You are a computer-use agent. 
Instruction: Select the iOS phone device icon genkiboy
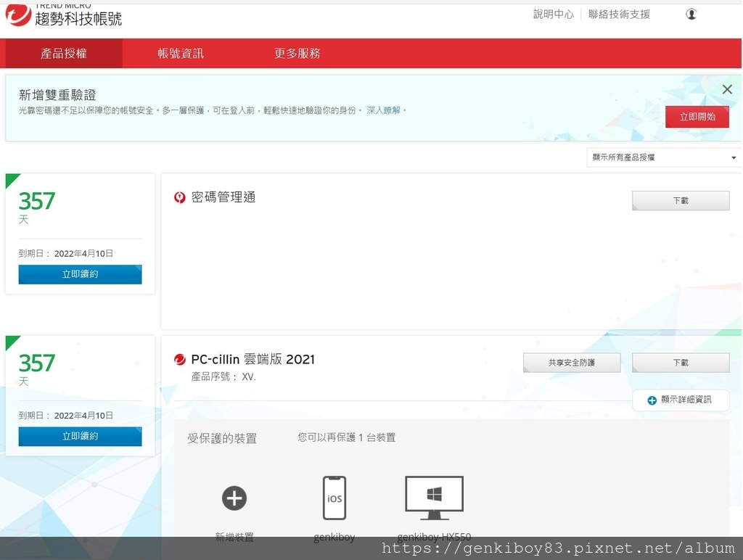[x=334, y=498]
